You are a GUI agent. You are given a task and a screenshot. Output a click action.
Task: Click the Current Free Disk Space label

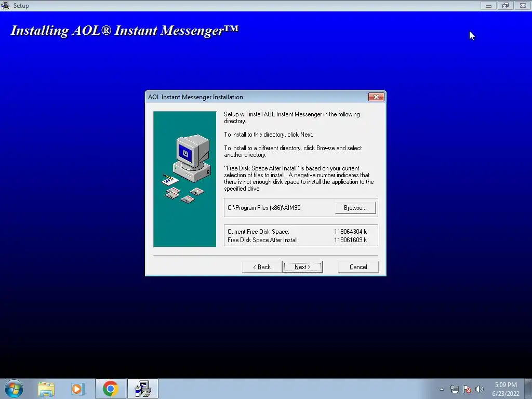258,232
